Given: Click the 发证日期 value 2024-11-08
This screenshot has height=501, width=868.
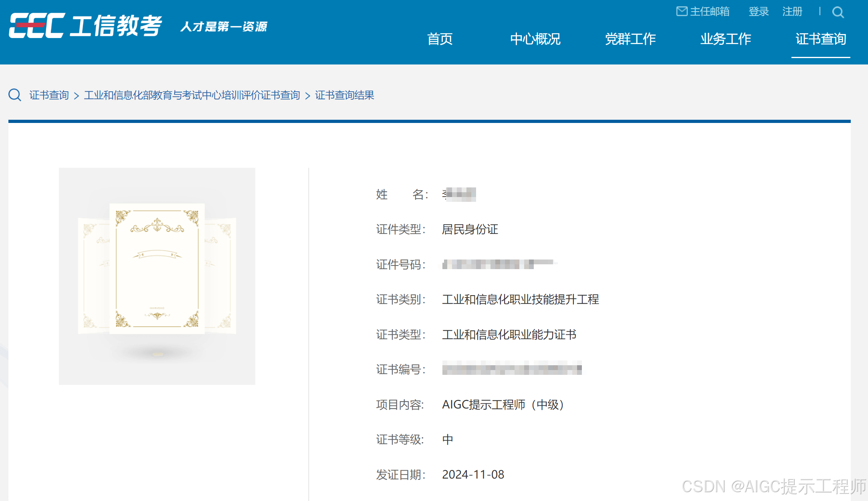Looking at the screenshot, I should click(x=474, y=475).
